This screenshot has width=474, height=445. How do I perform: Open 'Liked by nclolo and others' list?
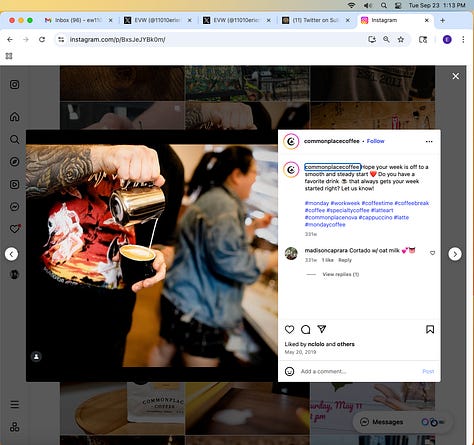(319, 344)
